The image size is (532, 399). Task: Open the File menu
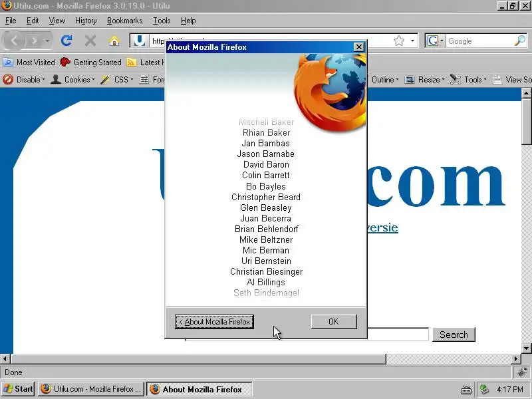pos(11,21)
